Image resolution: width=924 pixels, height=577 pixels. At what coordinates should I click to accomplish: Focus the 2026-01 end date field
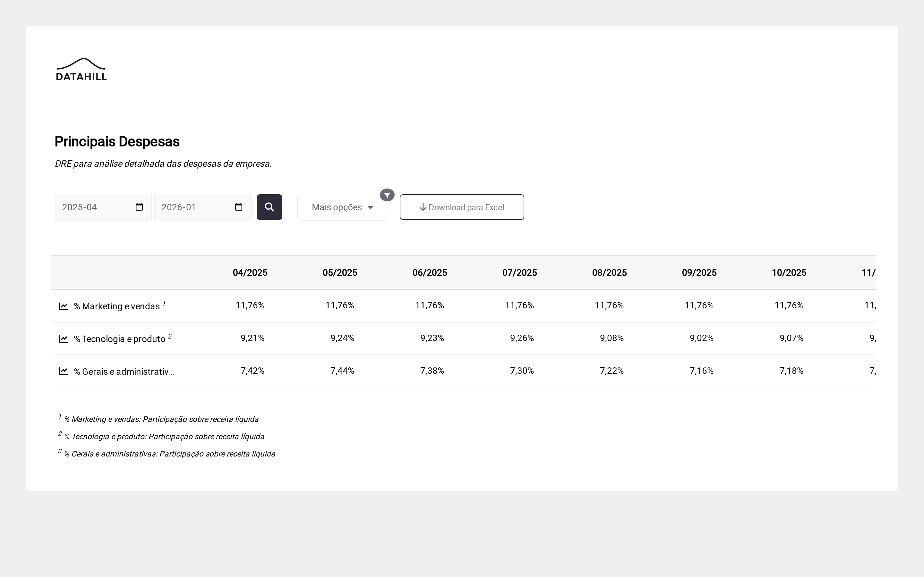(x=191, y=207)
